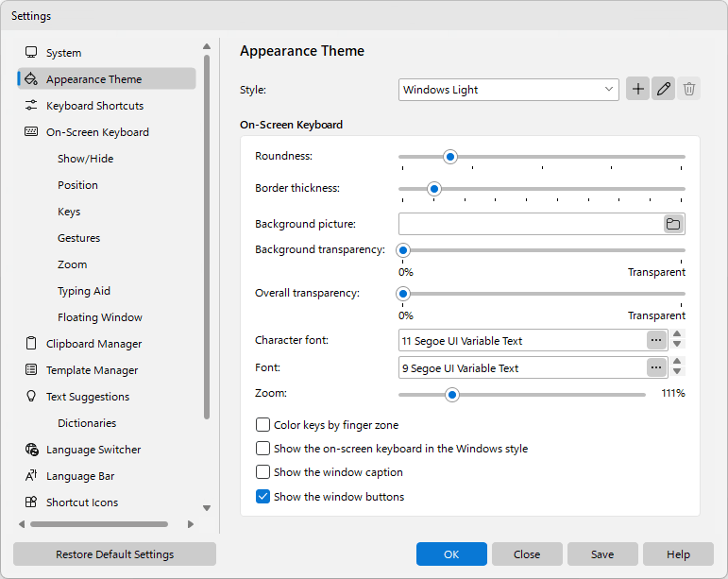
Task: Click sidebar scroll up arrow
Action: tap(207, 46)
